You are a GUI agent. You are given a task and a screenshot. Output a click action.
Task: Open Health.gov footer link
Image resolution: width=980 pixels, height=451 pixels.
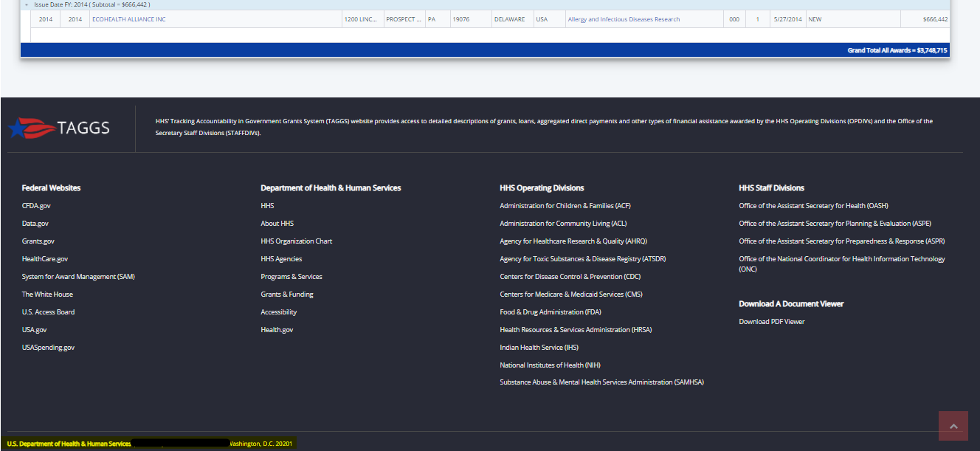pyautogui.click(x=277, y=330)
